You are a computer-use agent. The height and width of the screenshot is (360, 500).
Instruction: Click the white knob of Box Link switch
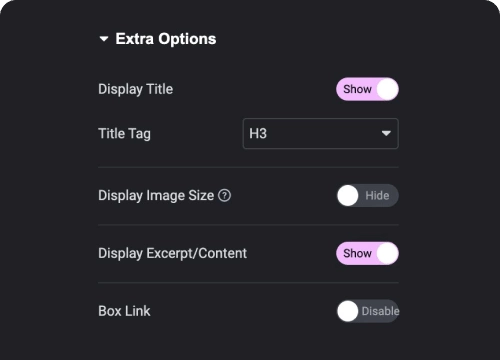(348, 311)
